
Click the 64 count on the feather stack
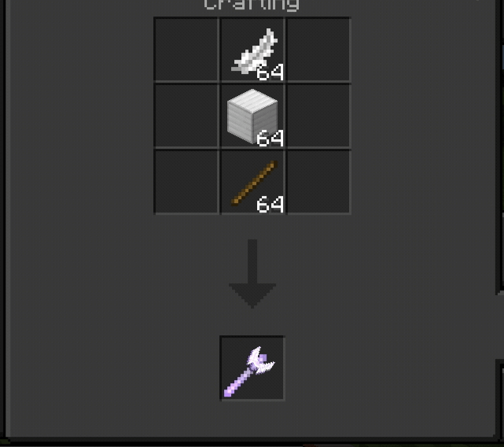click(x=270, y=72)
